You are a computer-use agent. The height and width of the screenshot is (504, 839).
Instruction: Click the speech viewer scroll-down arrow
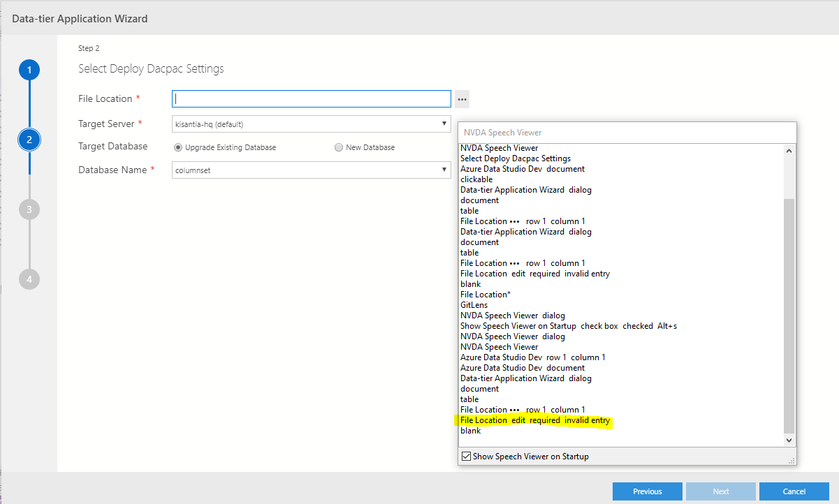tap(788, 440)
